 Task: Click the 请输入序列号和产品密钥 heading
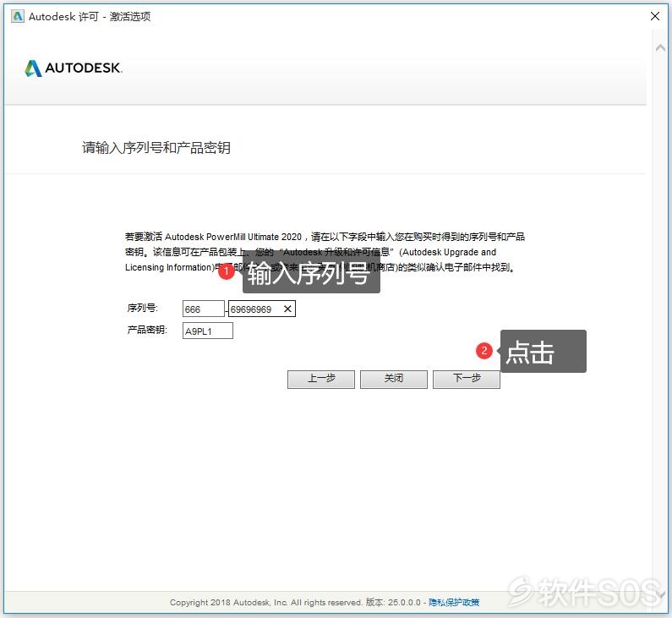pos(156,147)
